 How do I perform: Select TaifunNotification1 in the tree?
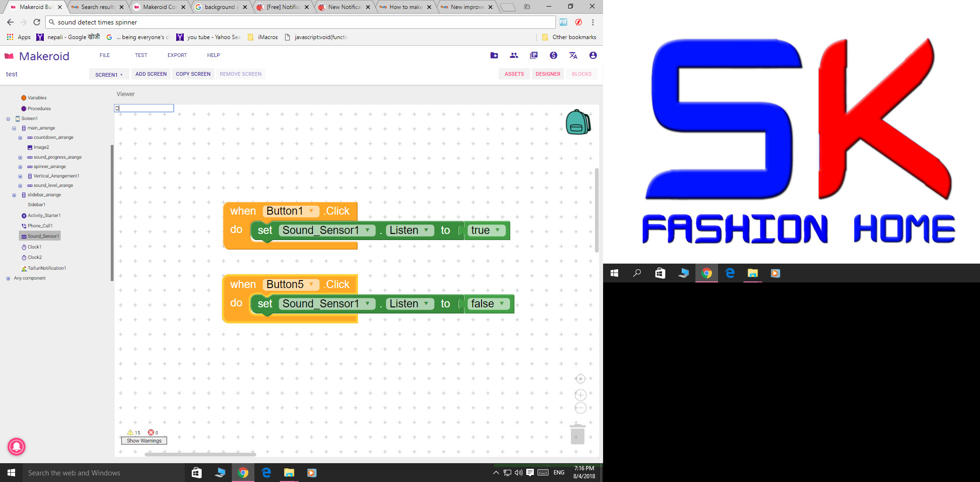pyautogui.click(x=44, y=268)
